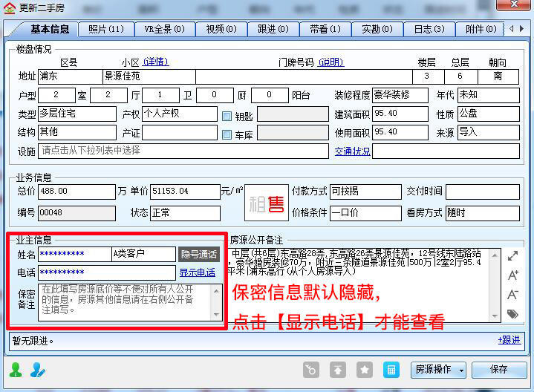
Task: Click the 单价 field showing 51153.04
Action: pyautogui.click(x=185, y=192)
